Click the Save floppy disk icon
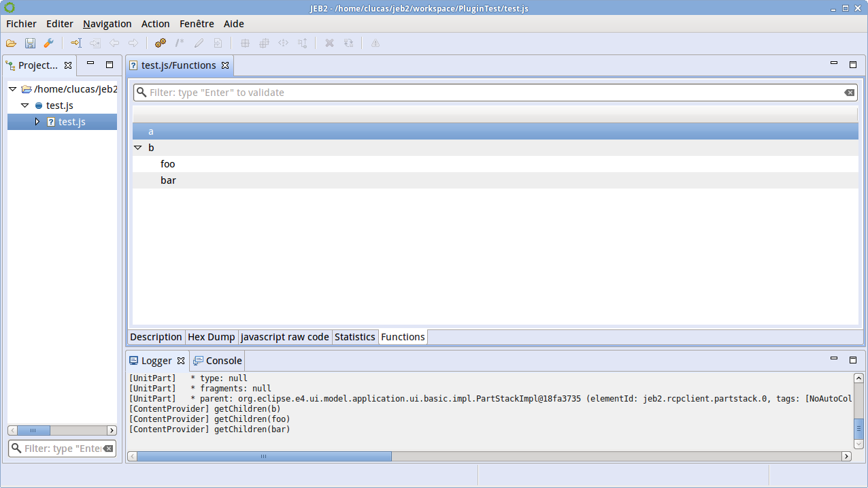 [30, 43]
